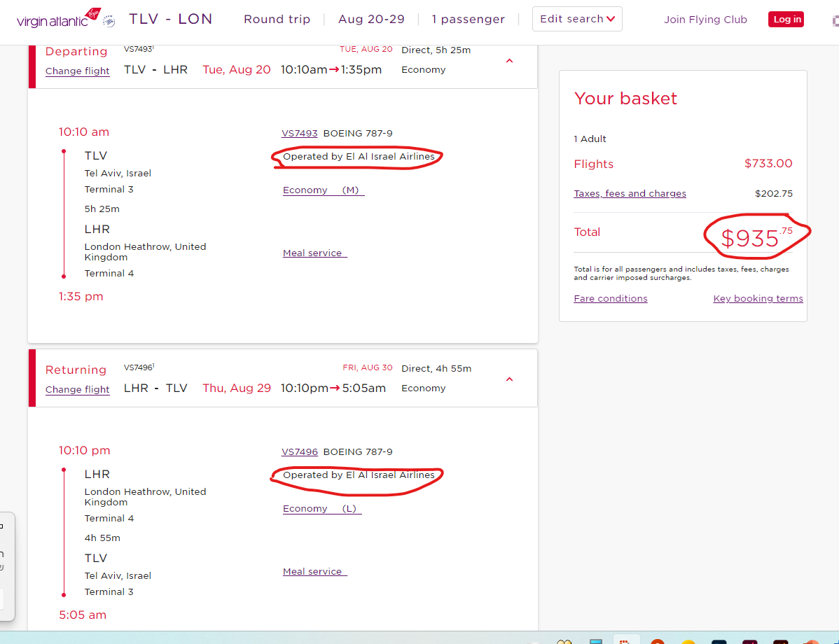Click the red Log in button

[786, 20]
